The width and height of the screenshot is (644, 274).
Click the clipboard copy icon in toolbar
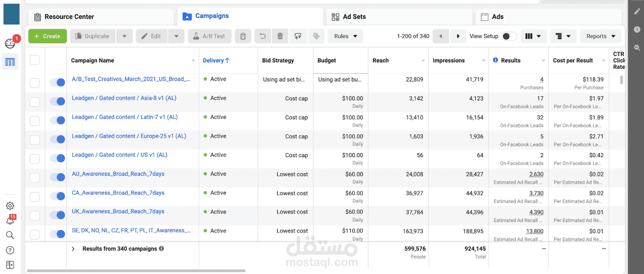coord(243,36)
